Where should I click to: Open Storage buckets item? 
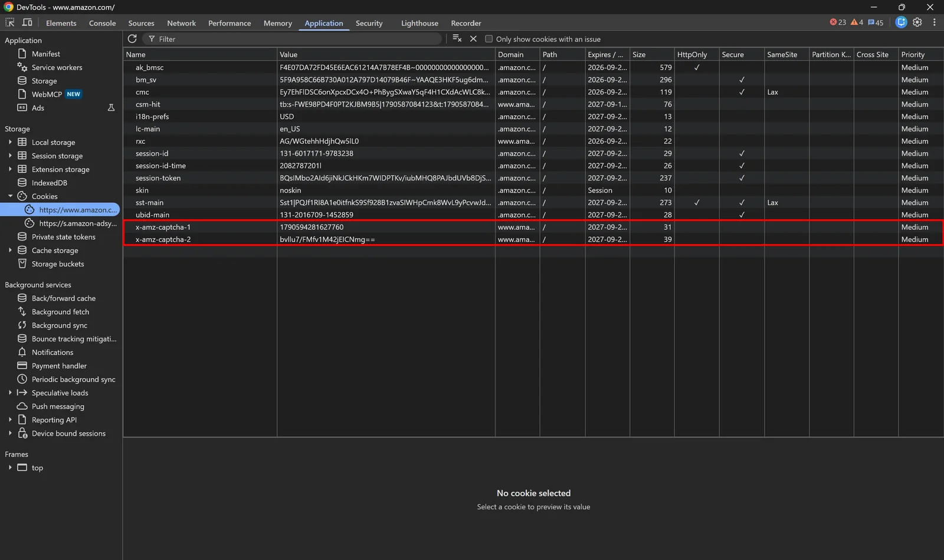point(58,264)
